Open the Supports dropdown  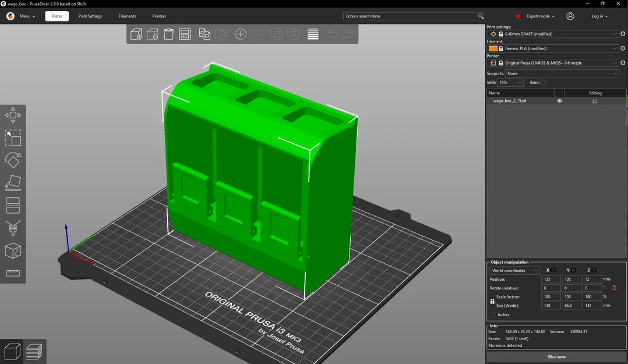pyautogui.click(x=562, y=74)
